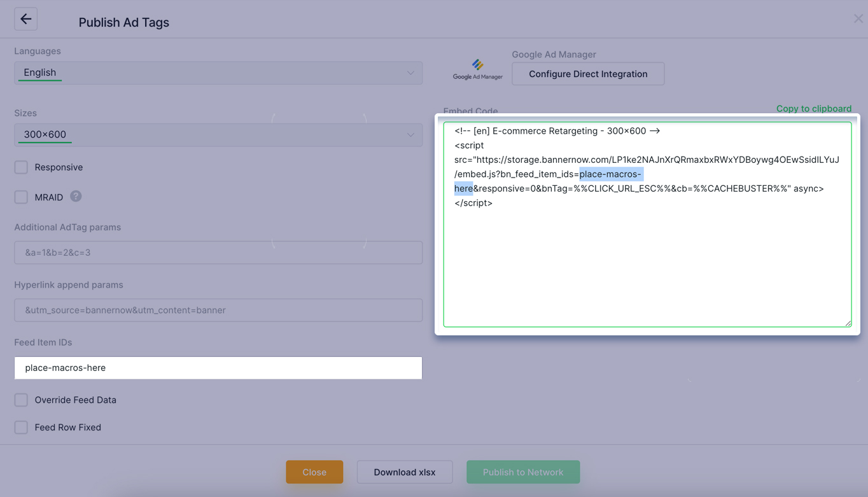Click the storage.bannernow.com URL line
Viewport: 868px width, 497px height.
point(647,160)
